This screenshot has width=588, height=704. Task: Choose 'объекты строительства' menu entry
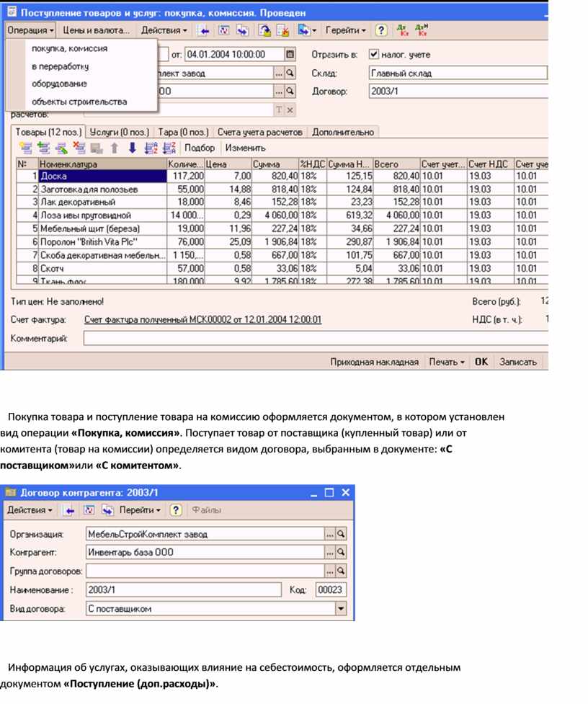click(x=79, y=102)
